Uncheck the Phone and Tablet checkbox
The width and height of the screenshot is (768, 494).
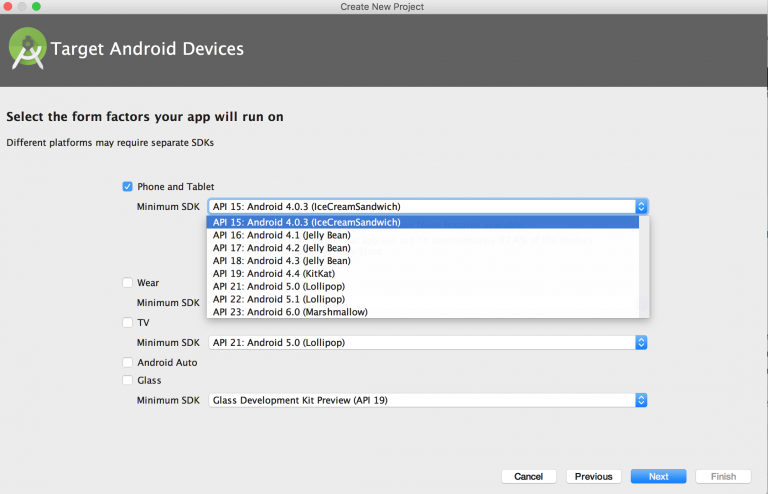point(127,186)
